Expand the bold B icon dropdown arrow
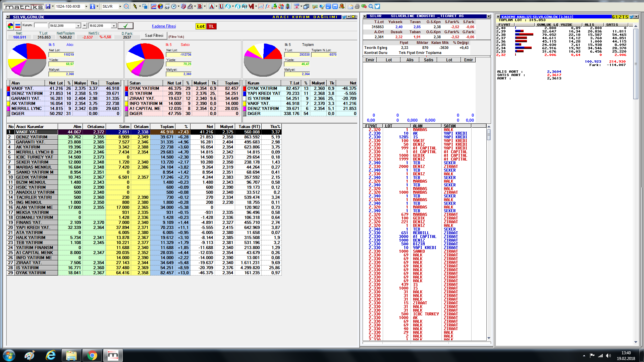 point(205,6)
